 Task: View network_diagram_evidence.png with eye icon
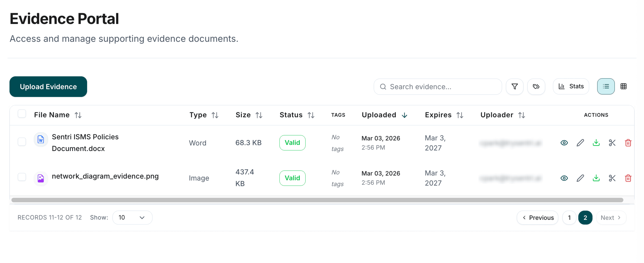[564, 178]
